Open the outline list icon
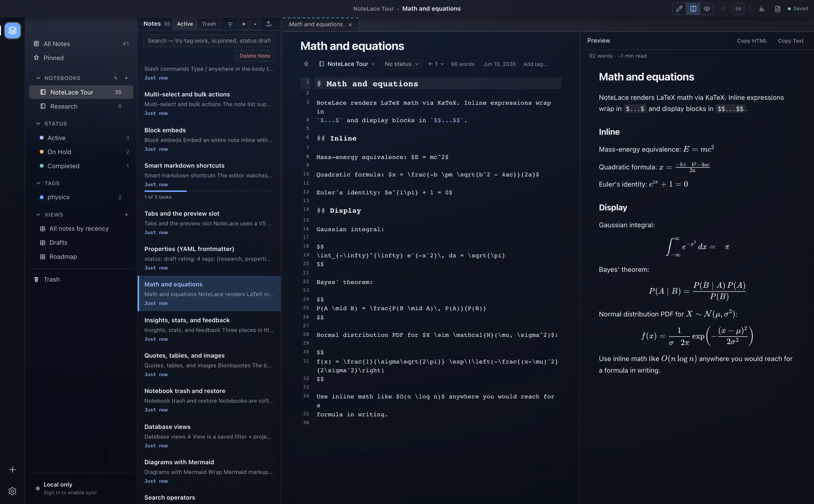Screen dimensions: 814x504 click(x=723, y=9)
